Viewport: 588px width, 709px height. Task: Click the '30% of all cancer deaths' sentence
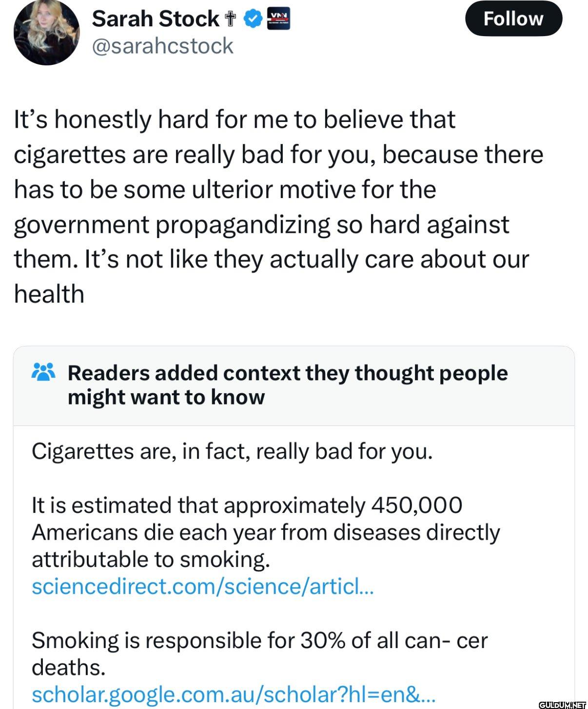tap(259, 654)
